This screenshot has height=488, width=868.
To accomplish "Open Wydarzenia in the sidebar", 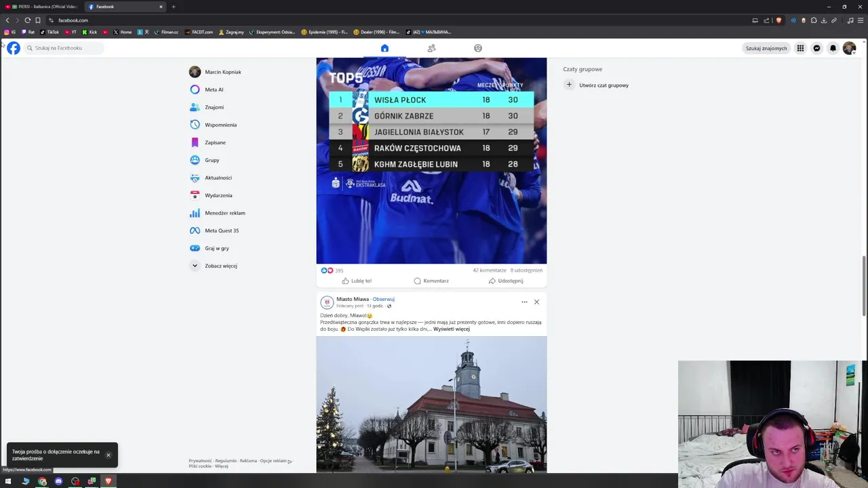I will click(x=211, y=195).
